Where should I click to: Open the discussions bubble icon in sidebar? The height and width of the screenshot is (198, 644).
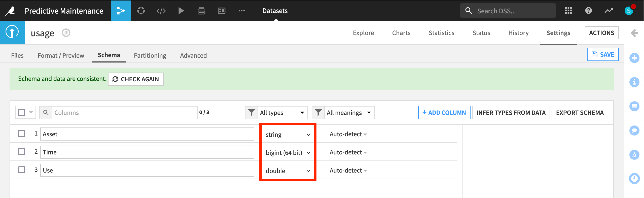click(x=634, y=130)
